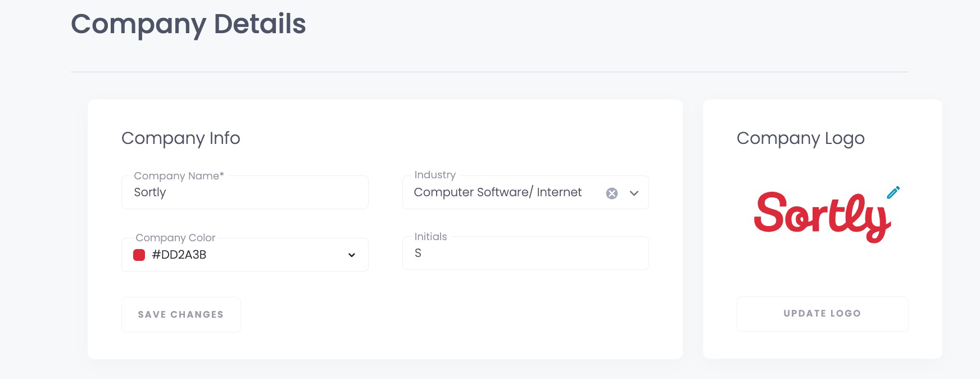Click the Company Info section title

pos(181,138)
